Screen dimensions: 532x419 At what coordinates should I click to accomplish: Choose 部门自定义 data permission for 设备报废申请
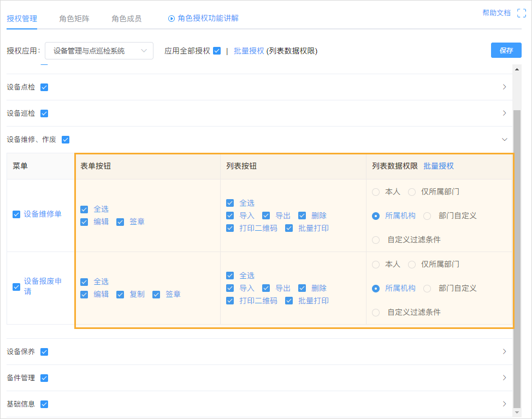click(x=426, y=288)
